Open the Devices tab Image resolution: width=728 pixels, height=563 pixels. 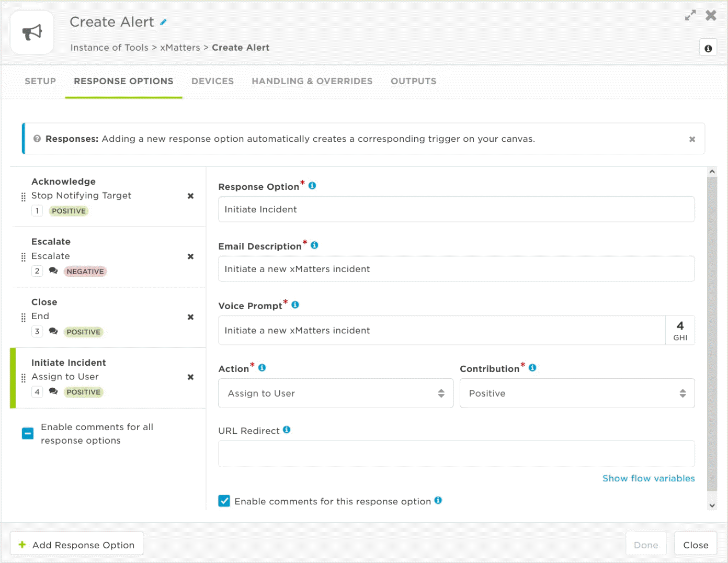click(x=212, y=81)
